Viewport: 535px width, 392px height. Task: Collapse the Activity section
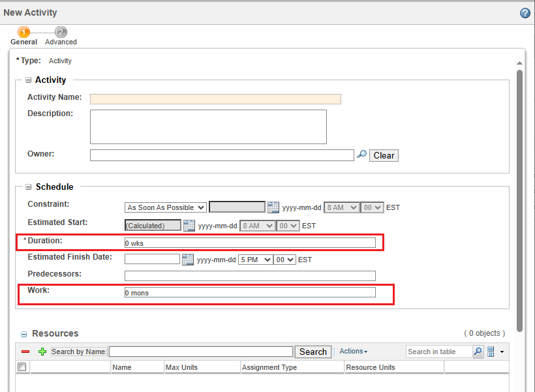pos(29,80)
